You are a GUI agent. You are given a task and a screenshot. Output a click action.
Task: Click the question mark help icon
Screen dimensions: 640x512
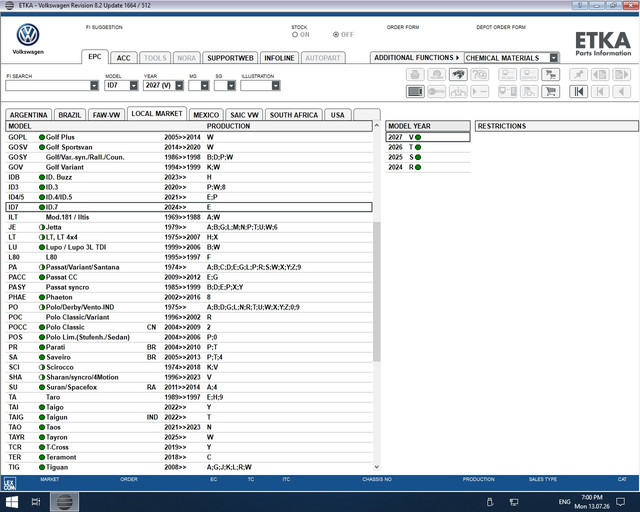pyautogui.click(x=480, y=74)
